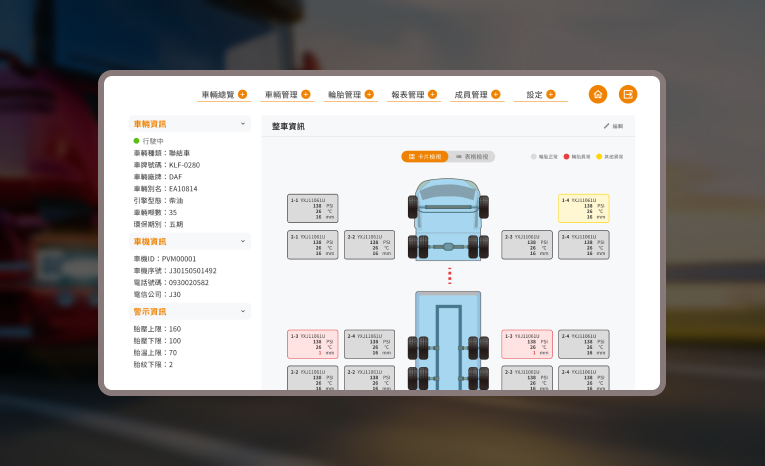This screenshot has height=466, width=765.
Task: Click plus icon beside 車輛管理
Action: tap(306, 94)
